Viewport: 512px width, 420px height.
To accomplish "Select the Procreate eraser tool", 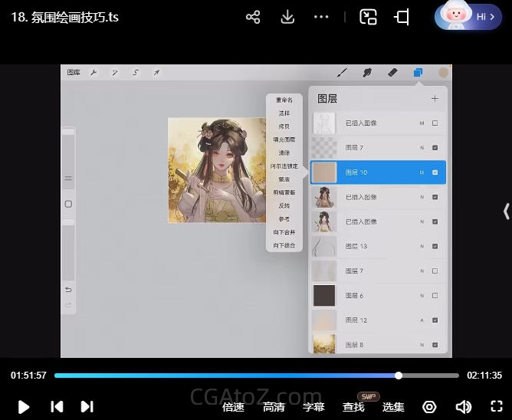I will pyautogui.click(x=392, y=73).
